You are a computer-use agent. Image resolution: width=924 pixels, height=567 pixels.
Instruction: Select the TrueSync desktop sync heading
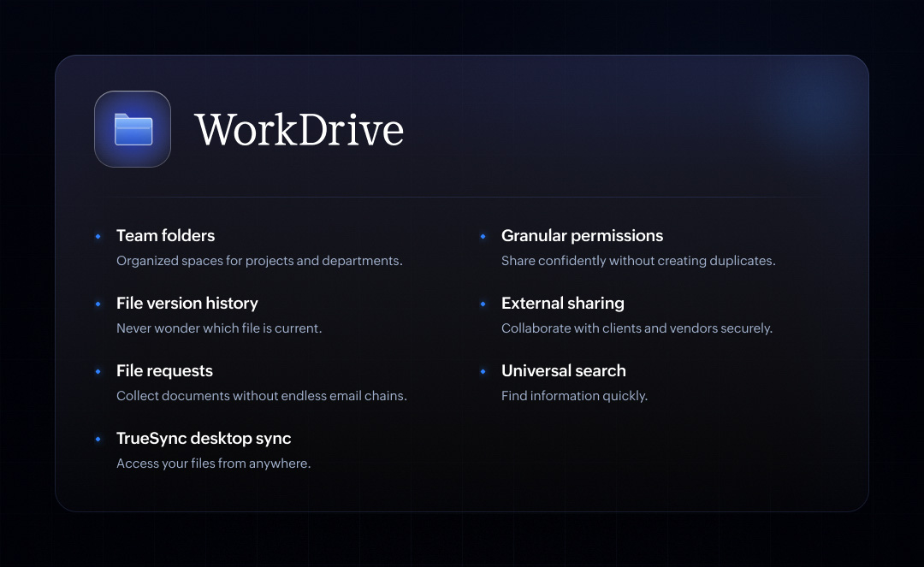click(204, 439)
